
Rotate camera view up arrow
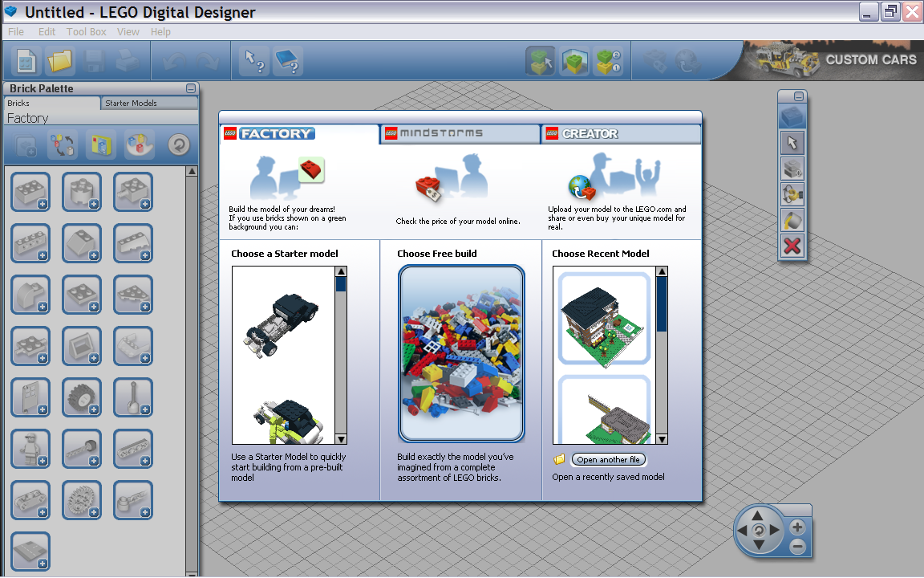pyautogui.click(x=759, y=515)
